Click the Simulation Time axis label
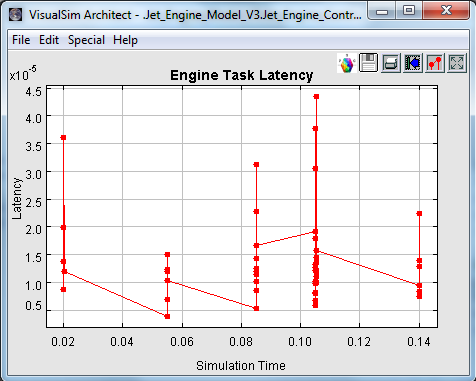 click(241, 366)
